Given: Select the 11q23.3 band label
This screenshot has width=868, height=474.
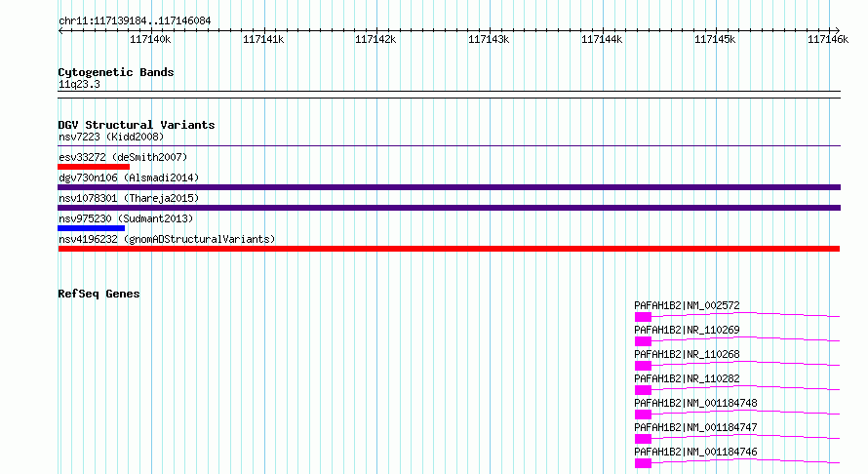Looking at the screenshot, I should coord(79,85).
